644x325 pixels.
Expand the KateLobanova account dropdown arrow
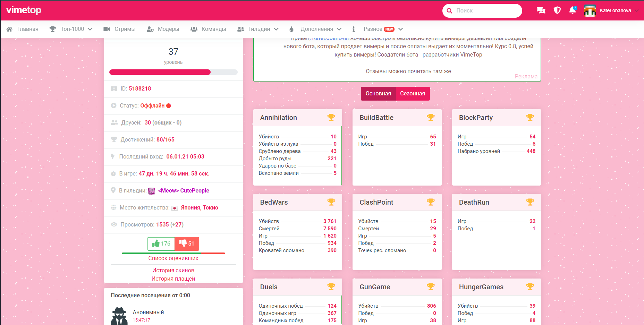coord(636,11)
